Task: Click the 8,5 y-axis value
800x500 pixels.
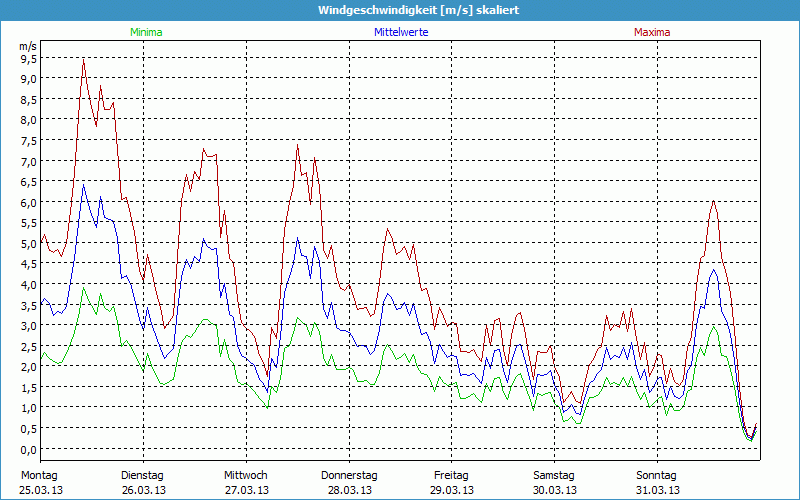Action: tap(29, 100)
